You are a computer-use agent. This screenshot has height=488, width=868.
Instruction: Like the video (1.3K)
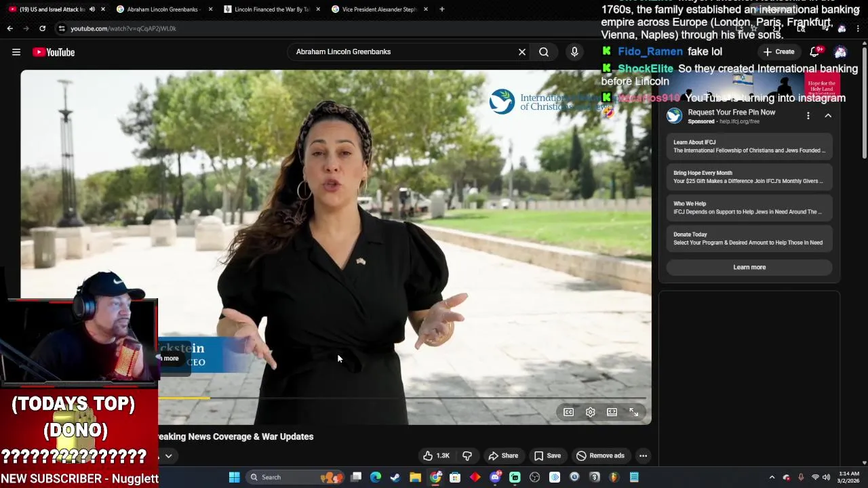click(437, 455)
